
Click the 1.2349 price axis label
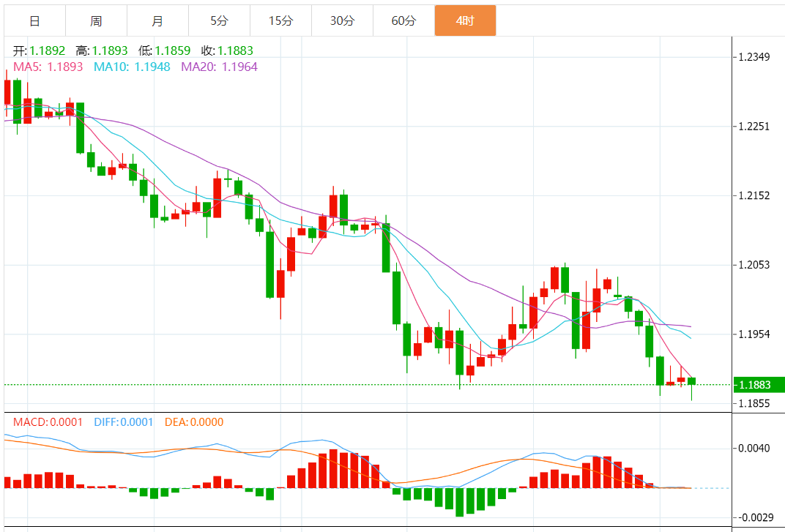754,57
